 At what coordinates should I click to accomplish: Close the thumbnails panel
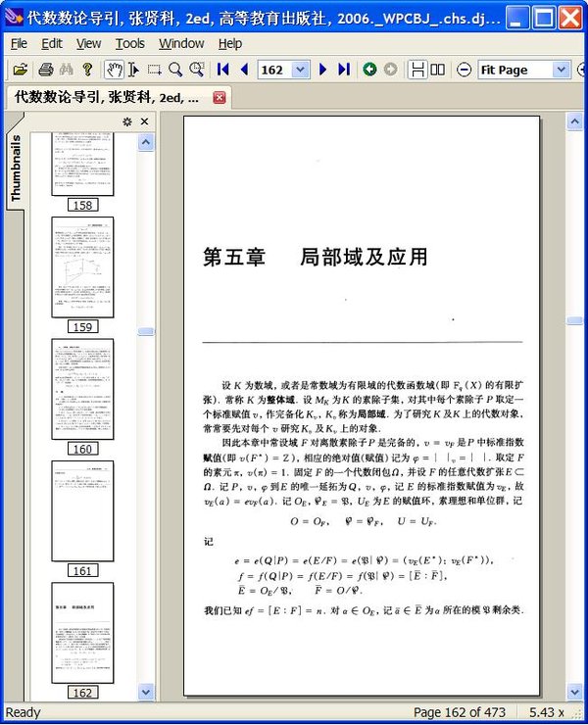pos(144,121)
